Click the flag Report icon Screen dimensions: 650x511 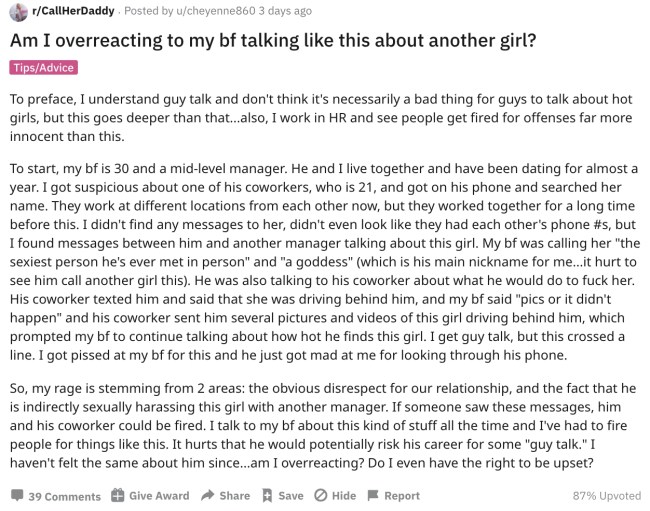pos(373,495)
